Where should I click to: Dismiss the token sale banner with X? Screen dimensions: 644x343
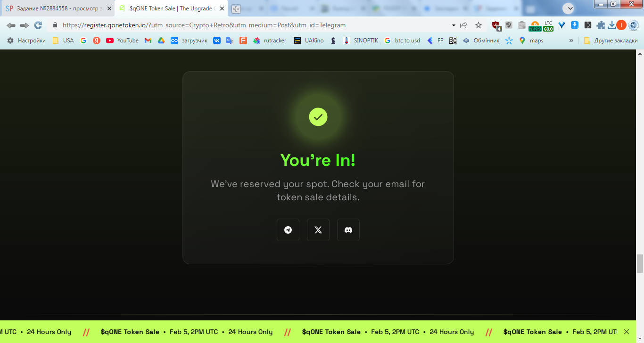pos(626,332)
